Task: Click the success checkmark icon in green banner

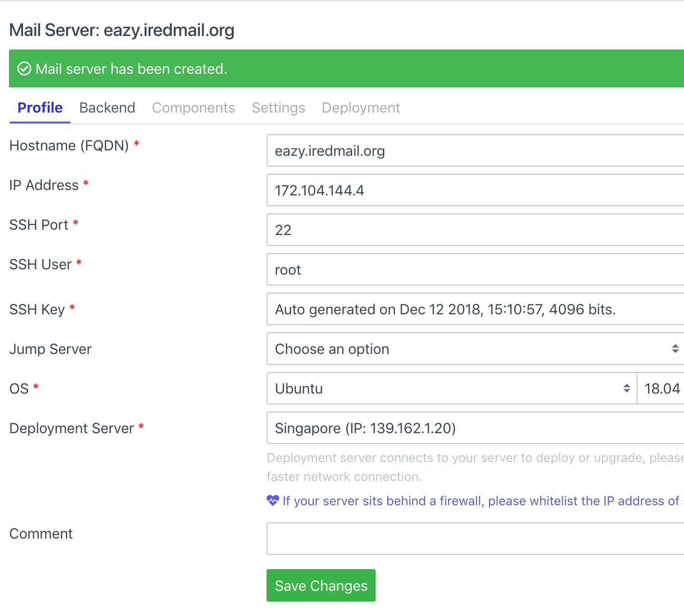Action: 24,69
